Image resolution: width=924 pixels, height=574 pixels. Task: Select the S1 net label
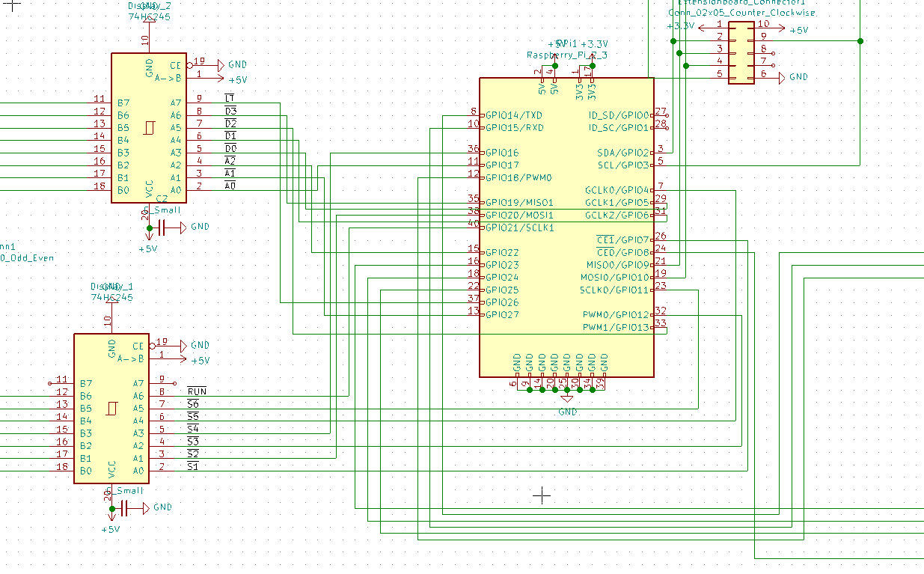193,467
